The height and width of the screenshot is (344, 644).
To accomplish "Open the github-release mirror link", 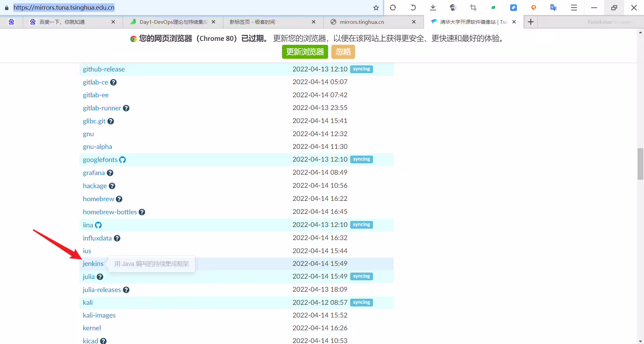I will [x=104, y=69].
